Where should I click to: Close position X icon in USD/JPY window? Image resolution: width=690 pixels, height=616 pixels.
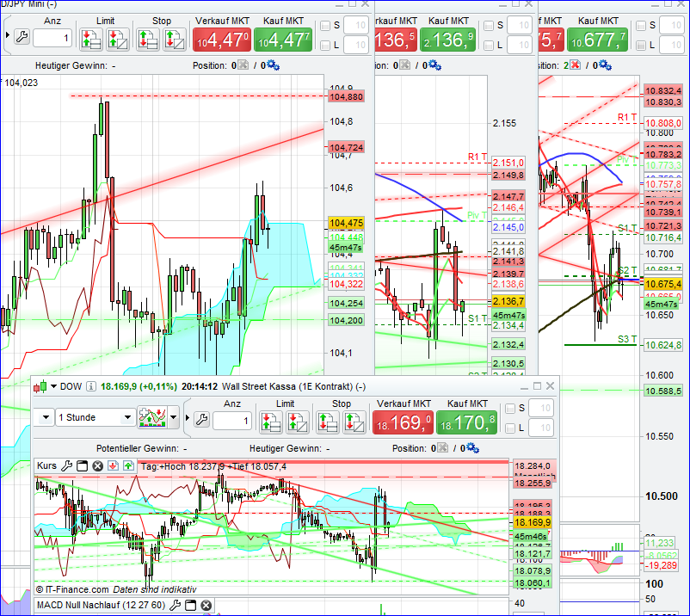pos(243,65)
